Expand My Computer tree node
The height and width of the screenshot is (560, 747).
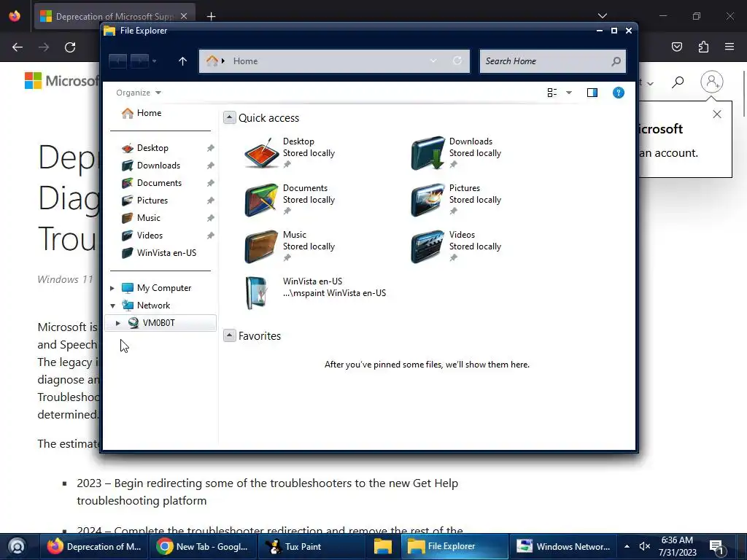point(112,288)
